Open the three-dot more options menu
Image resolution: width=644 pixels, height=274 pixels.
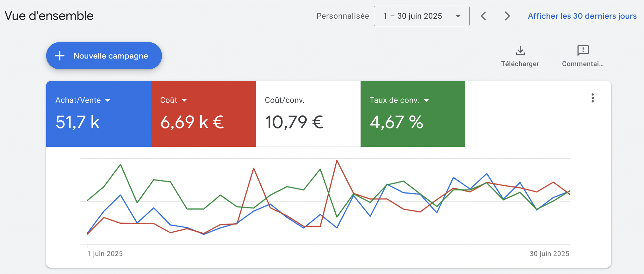coord(592,98)
